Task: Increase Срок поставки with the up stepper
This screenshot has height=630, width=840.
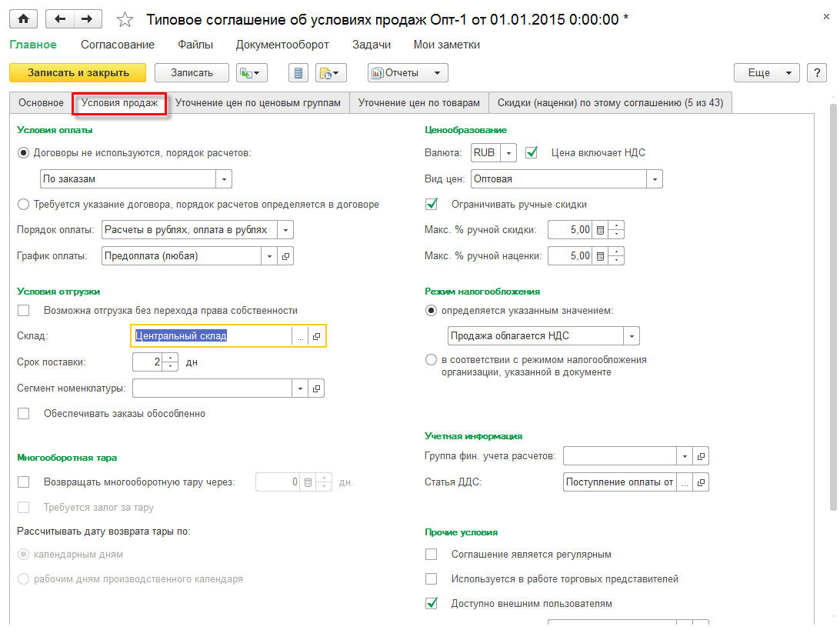Action: 171,358
